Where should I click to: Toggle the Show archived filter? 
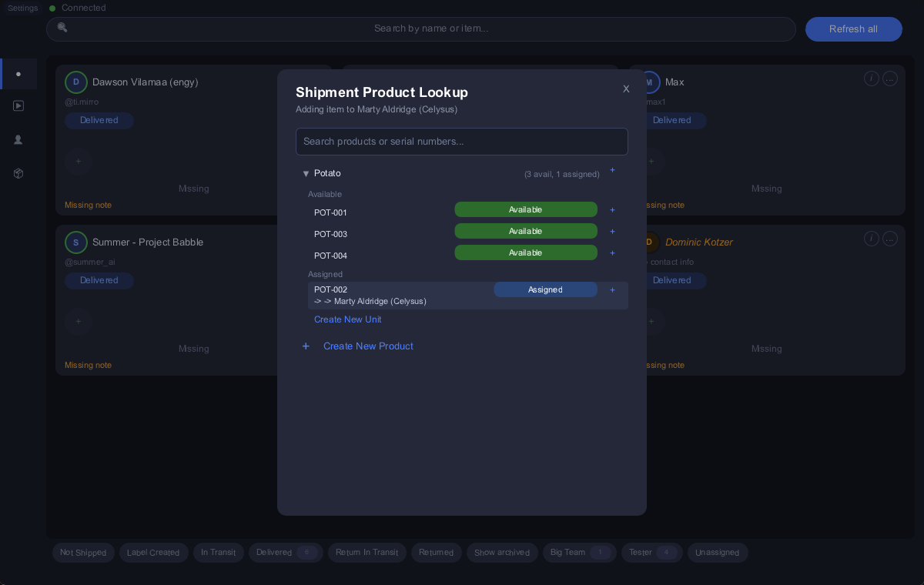[x=502, y=553]
